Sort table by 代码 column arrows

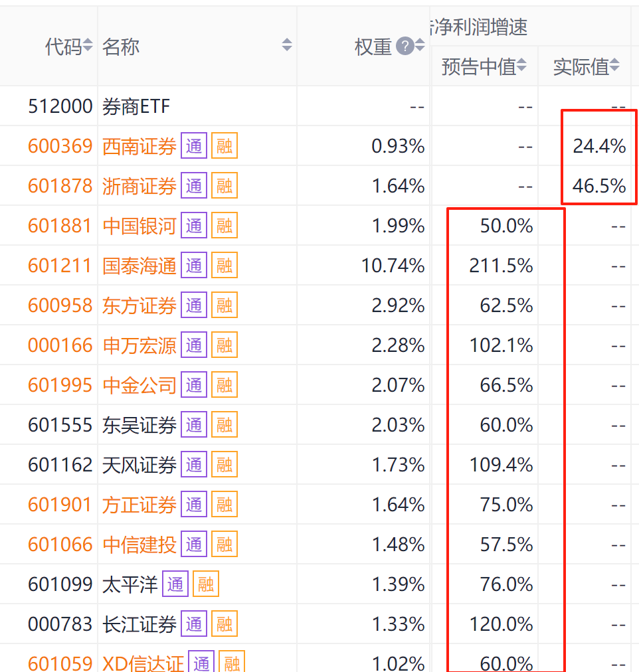tap(88, 45)
